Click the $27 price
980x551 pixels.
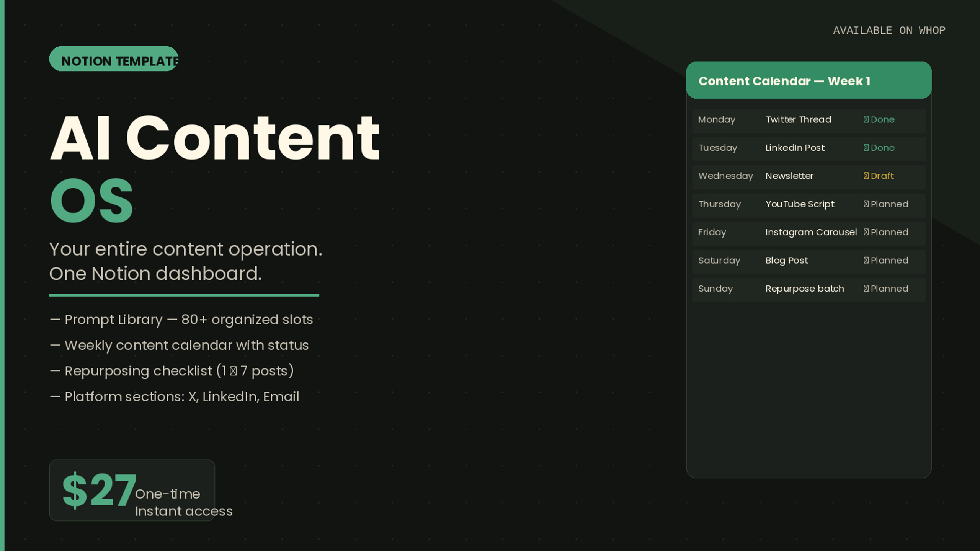[x=99, y=490]
